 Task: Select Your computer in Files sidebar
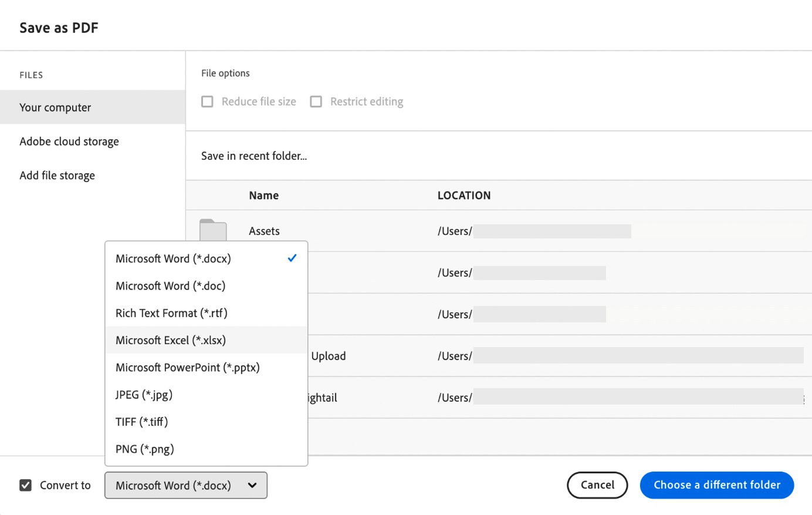click(93, 107)
